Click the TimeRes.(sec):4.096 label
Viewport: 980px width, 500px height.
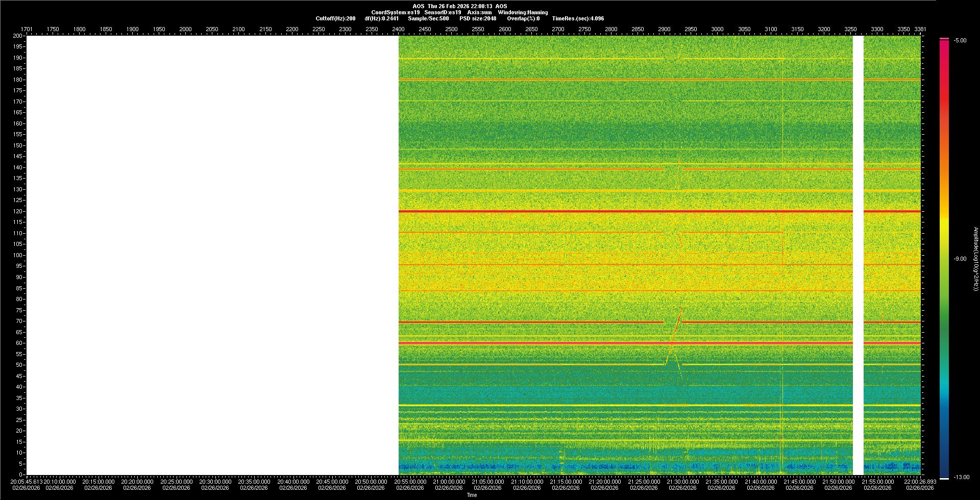[578, 18]
